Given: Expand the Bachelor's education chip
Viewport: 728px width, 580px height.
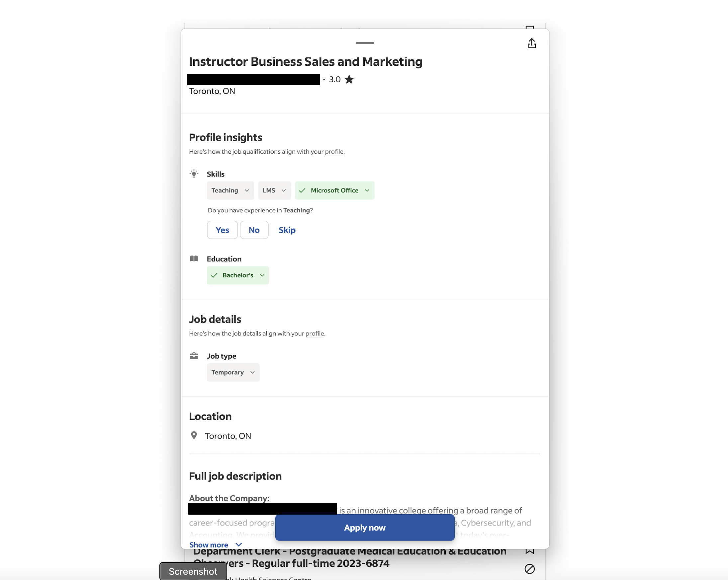Looking at the screenshot, I should 238,275.
